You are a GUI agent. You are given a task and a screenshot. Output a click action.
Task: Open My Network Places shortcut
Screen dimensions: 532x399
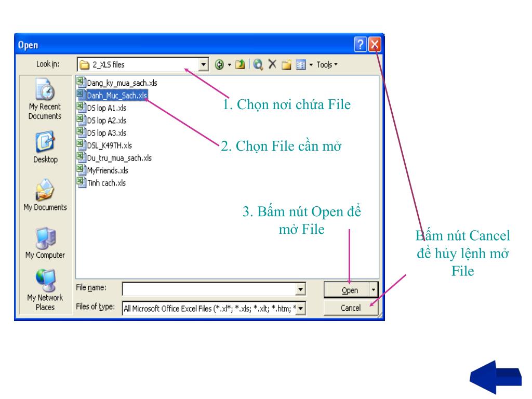point(45,290)
